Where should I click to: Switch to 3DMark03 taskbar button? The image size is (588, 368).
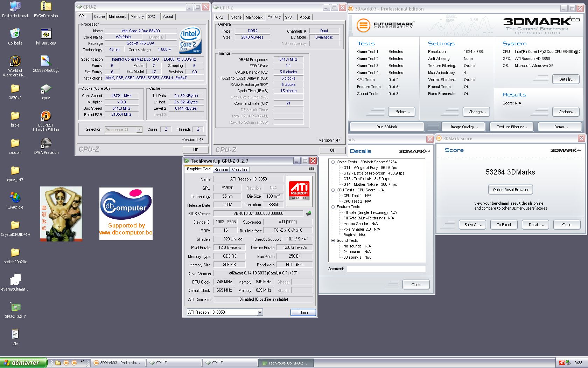pos(118,363)
